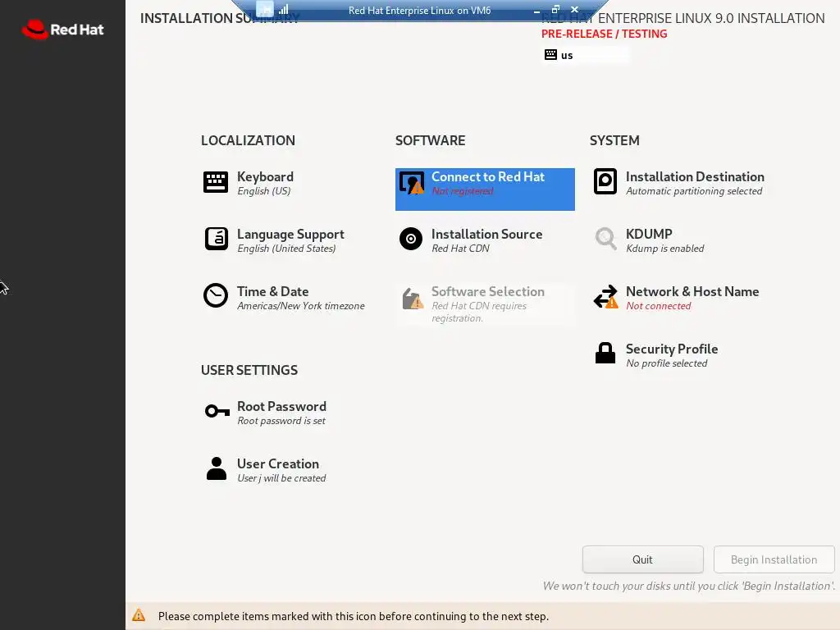Click the User Creation person icon

[x=217, y=468]
